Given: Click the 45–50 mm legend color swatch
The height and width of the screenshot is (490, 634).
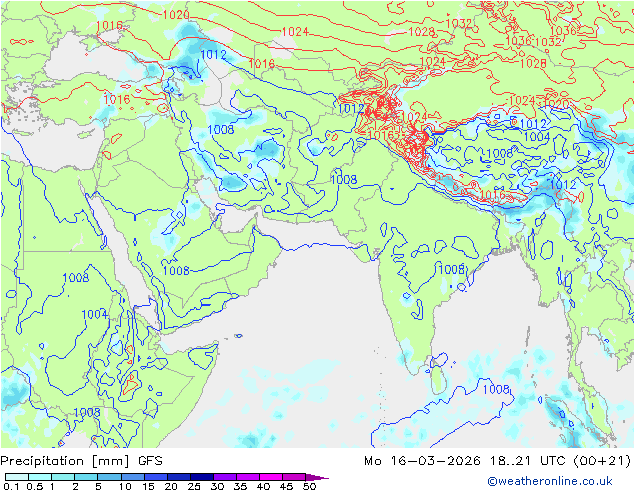Looking at the screenshot, I should click(294, 477).
